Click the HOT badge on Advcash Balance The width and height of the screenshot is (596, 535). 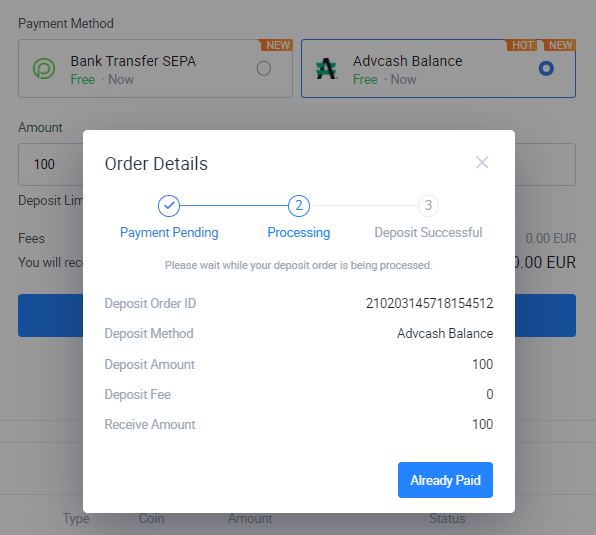[x=522, y=45]
